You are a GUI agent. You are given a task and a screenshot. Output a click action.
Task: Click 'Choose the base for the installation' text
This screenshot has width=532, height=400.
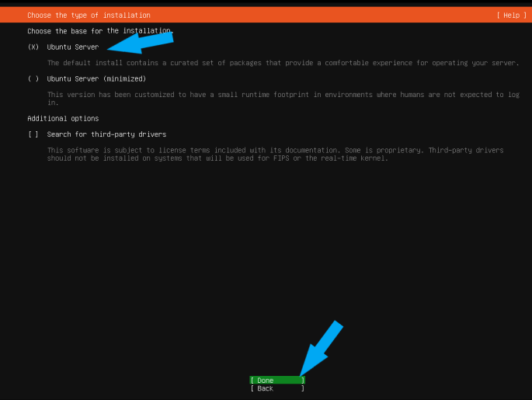100,31
